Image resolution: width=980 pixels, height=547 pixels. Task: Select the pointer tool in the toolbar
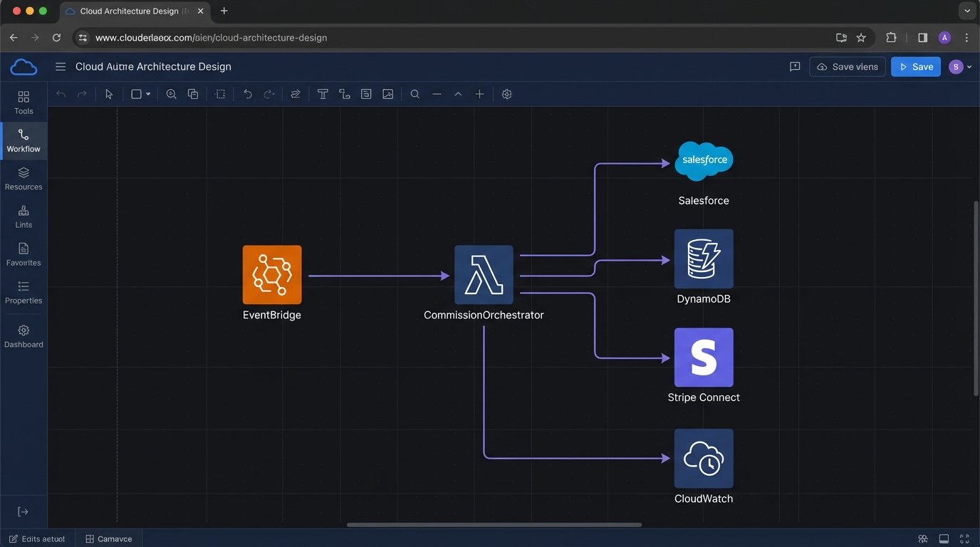point(108,93)
